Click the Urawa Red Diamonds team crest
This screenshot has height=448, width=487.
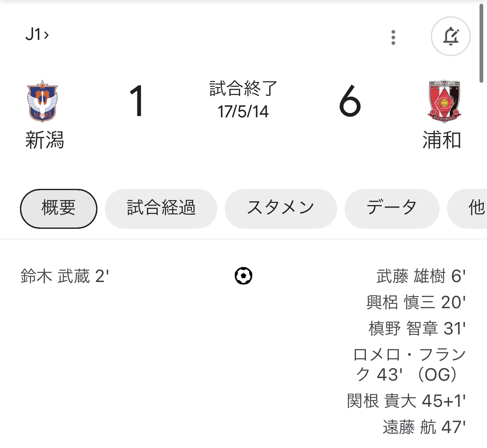[445, 101]
